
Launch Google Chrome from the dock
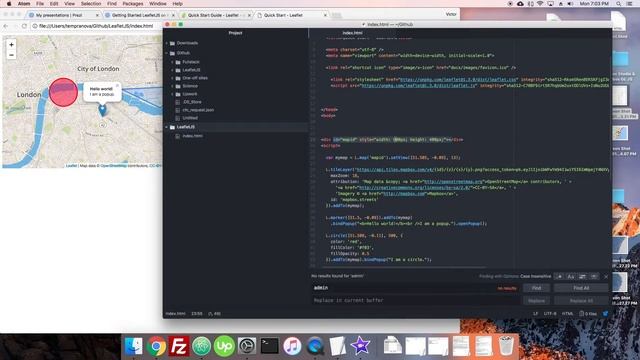pyautogui.click(x=156, y=346)
